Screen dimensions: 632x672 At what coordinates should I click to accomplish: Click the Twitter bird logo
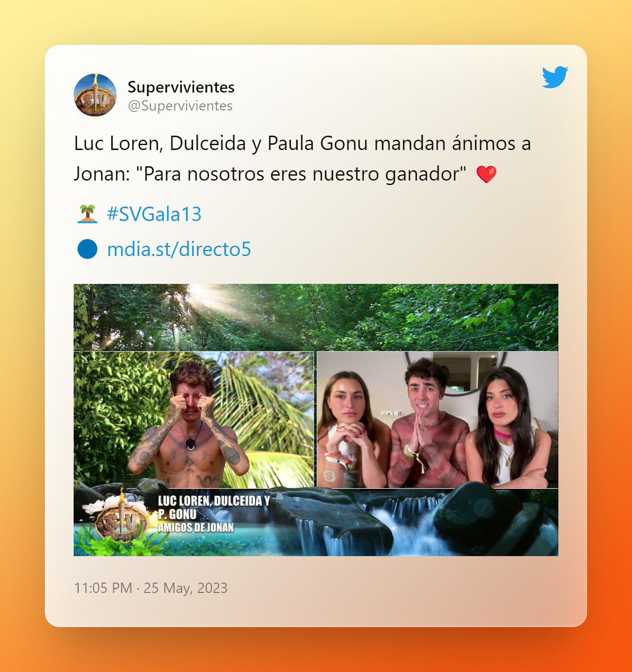coord(555,77)
